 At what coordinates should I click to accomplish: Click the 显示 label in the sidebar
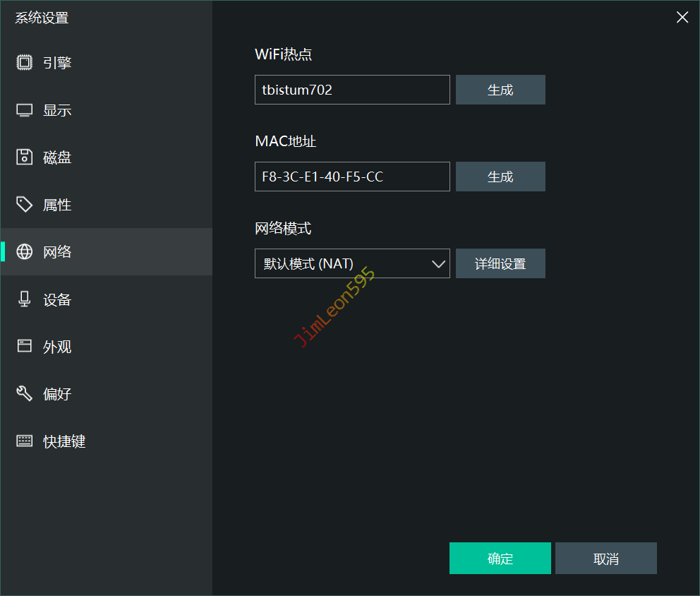(57, 110)
